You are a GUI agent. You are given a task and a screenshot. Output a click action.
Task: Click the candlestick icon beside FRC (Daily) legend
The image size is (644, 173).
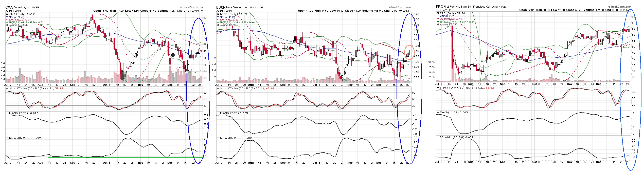[438, 13]
